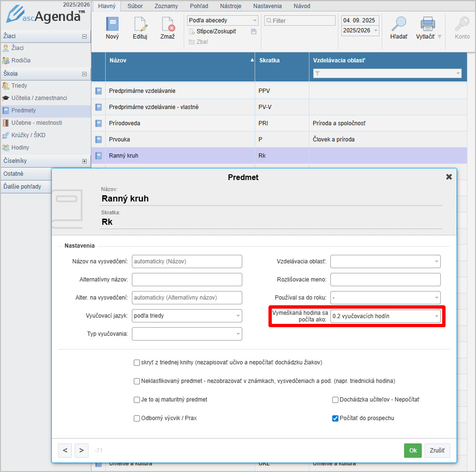
Task: Click the Edituj pencil icon
Action: 140,24
